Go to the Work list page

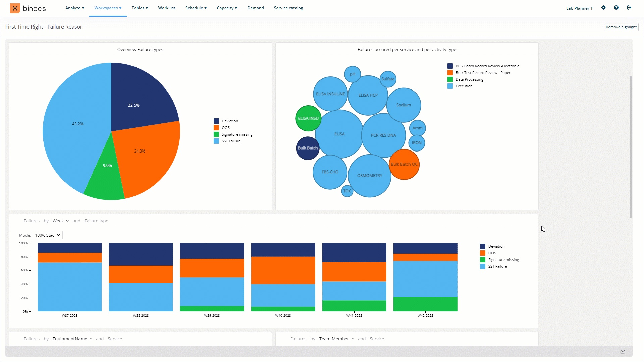click(x=167, y=8)
